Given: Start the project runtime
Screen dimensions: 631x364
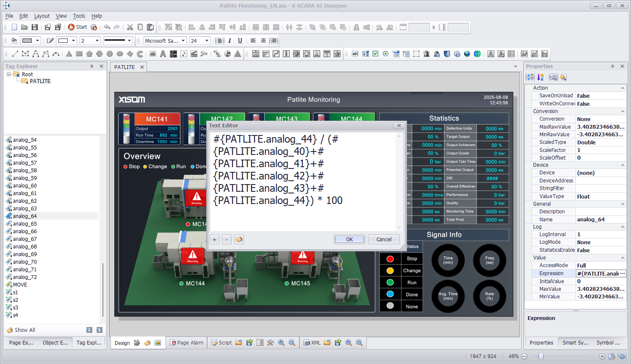Looking at the screenshot, I should click(77, 27).
